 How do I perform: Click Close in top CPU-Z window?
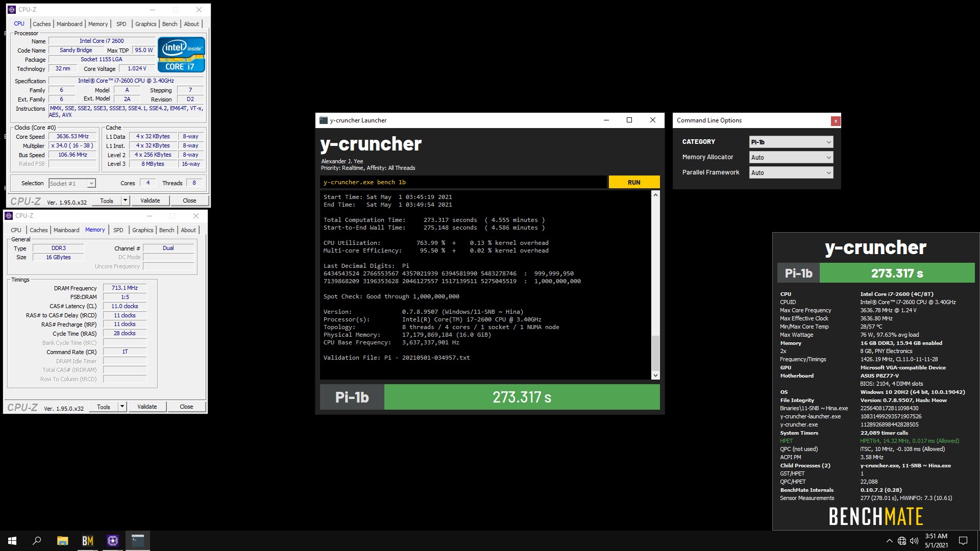[189, 201]
